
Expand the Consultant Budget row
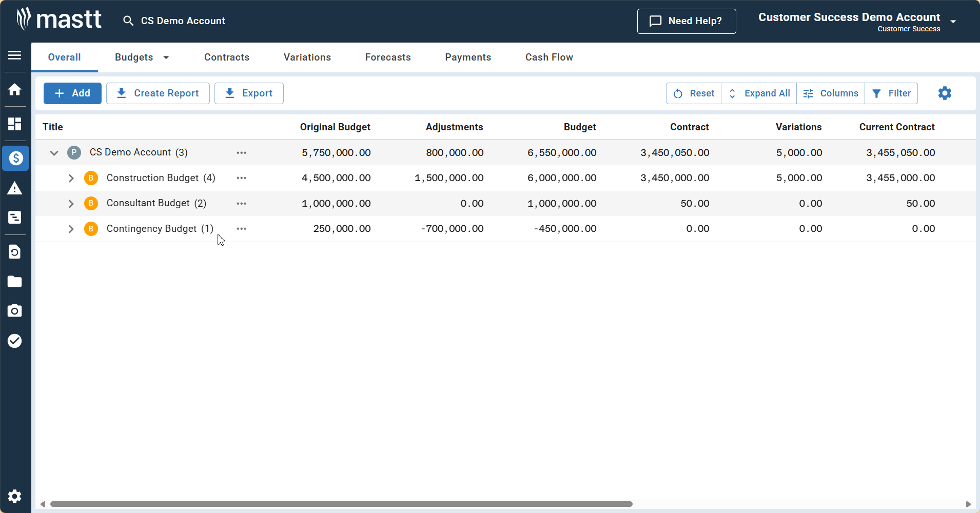point(71,204)
